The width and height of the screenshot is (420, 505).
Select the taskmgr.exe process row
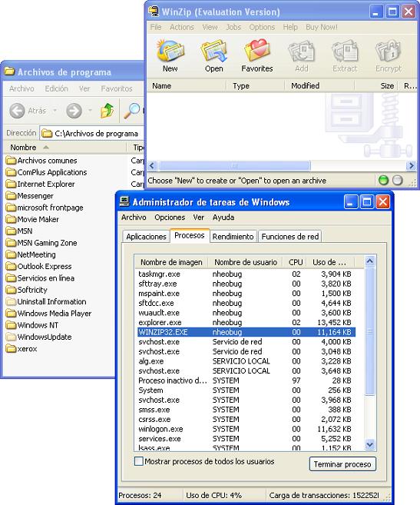coord(246,274)
